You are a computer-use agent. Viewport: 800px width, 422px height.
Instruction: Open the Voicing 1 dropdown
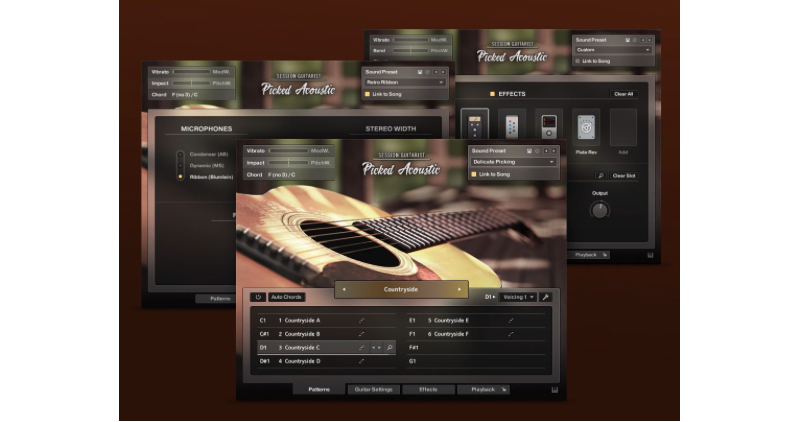[518, 297]
